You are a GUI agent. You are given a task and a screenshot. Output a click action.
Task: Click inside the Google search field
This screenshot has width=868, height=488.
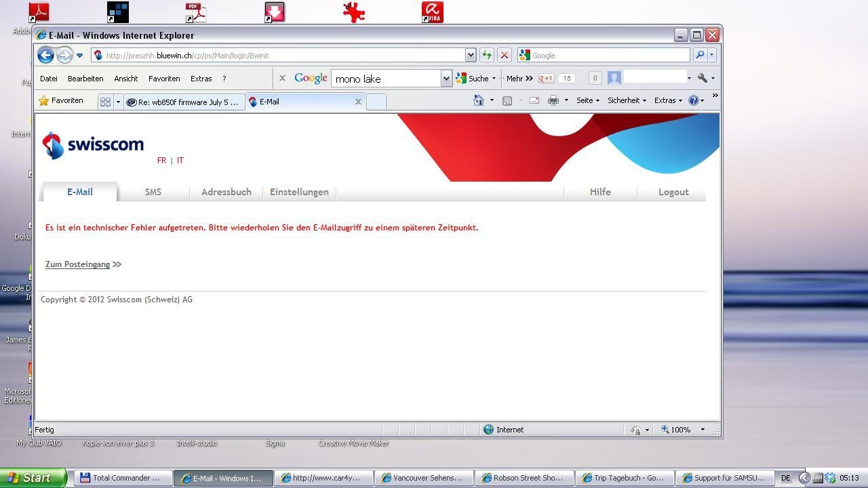(387, 79)
